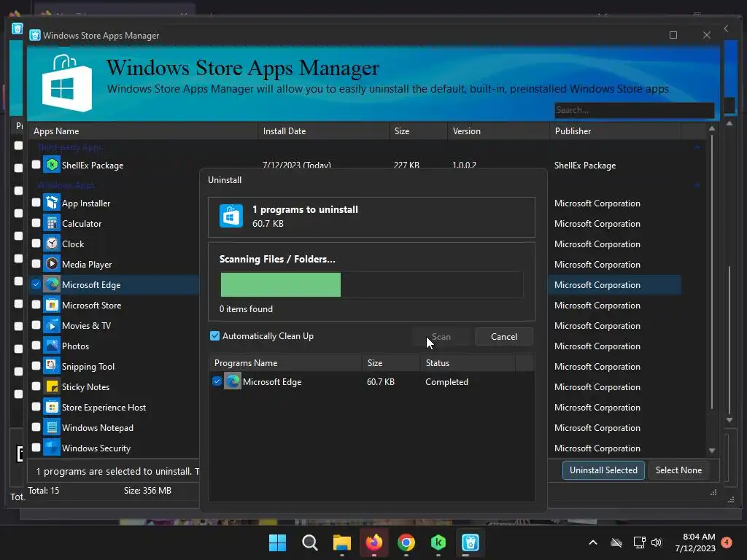Sort by Install Date column
The image size is (747, 560).
pos(323,131)
